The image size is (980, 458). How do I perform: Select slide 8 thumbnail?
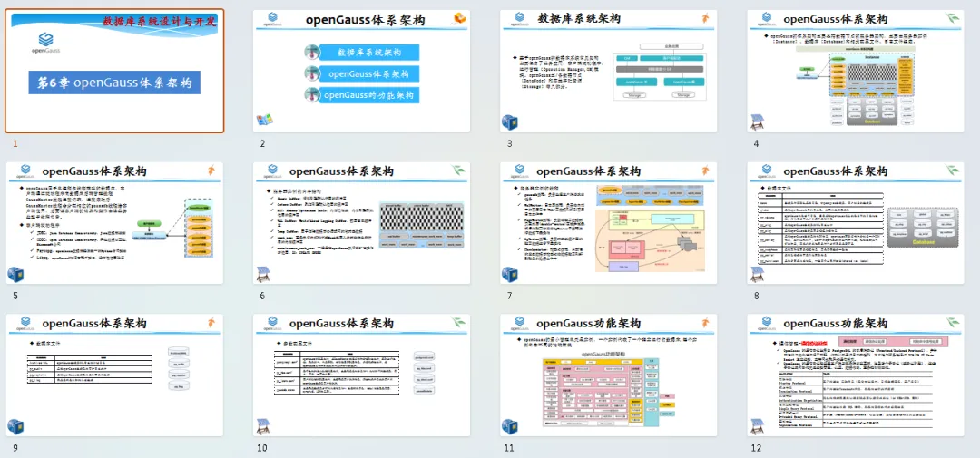tap(856, 223)
